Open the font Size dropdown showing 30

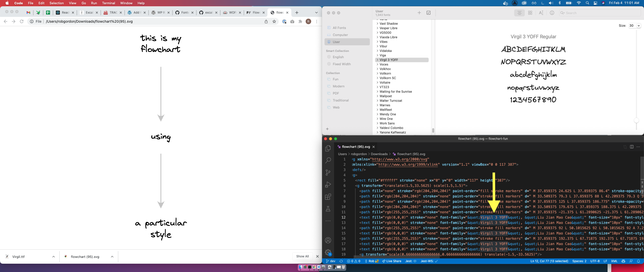[634, 25]
